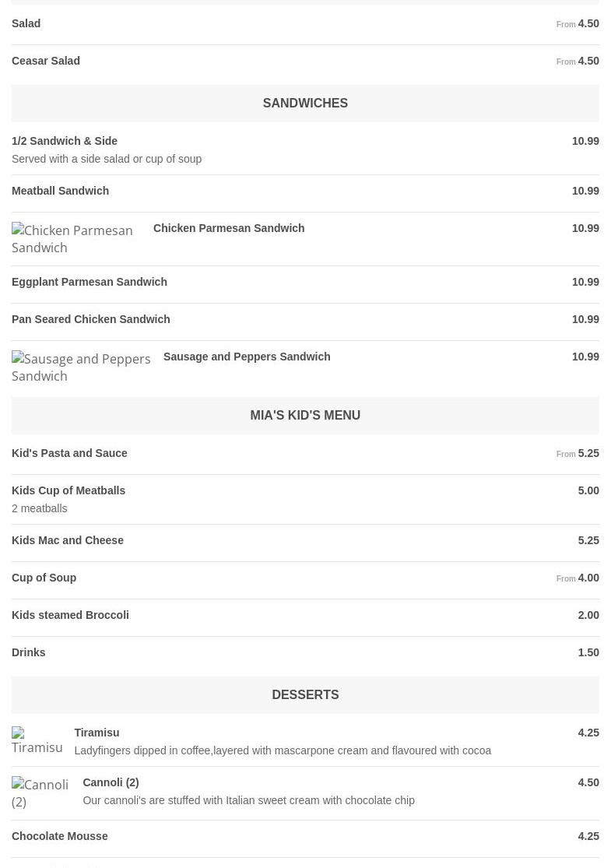Open the Cup of Soup item
The image size is (611, 868).
(x=44, y=578)
